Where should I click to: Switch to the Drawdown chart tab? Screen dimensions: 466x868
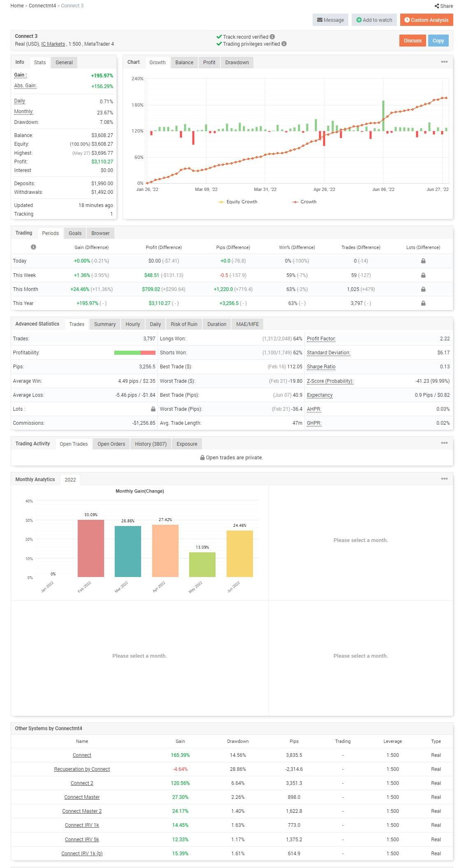(x=237, y=63)
